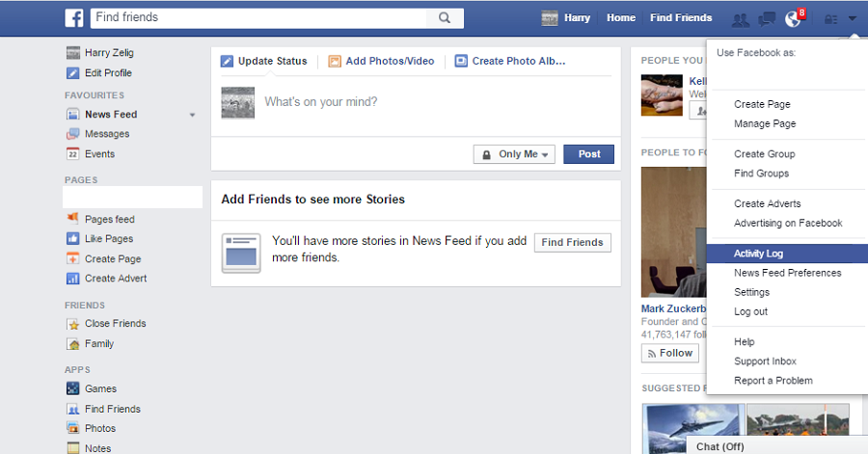This screenshot has width=868, height=454.
Task: Click the Events calendar icon
Action: click(73, 154)
